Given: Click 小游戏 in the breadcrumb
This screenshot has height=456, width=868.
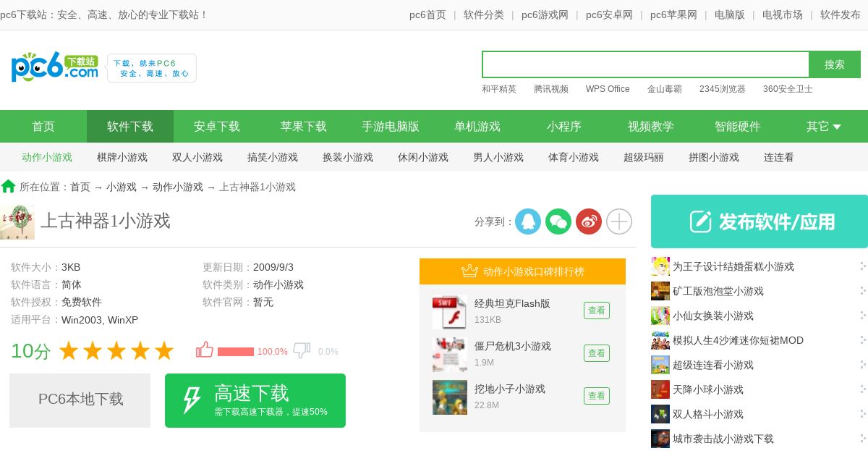Looking at the screenshot, I should pos(122,187).
